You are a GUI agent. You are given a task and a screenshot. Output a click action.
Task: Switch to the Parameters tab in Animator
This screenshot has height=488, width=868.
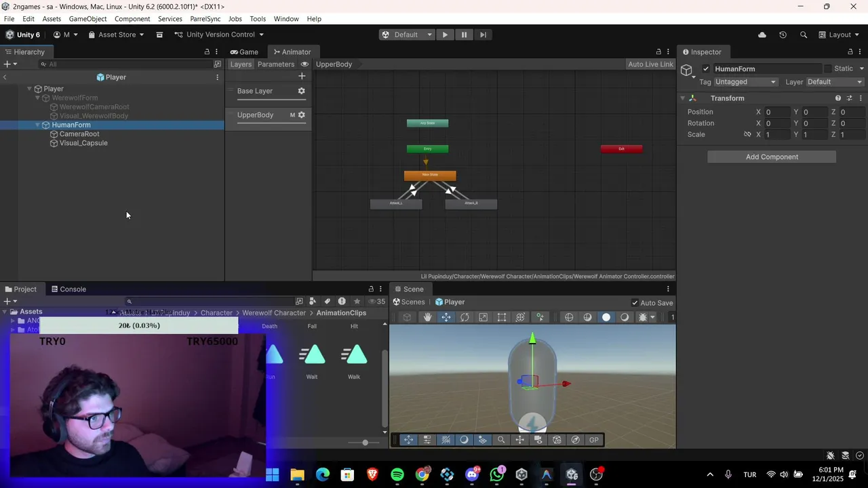(x=276, y=64)
